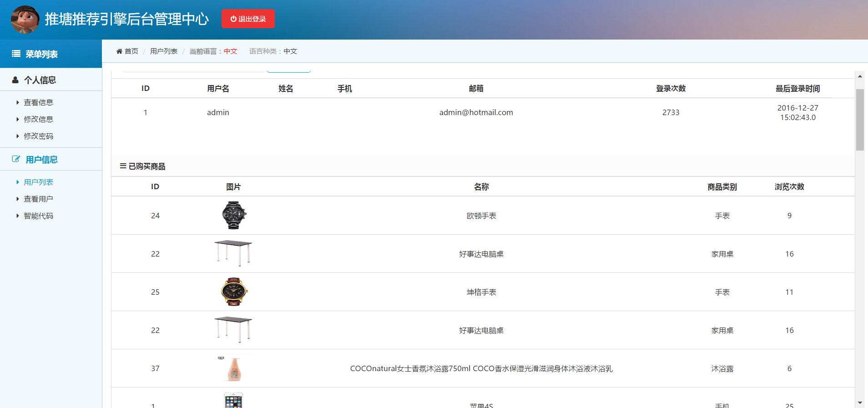
Task: Open 修改密码 in sidebar
Action: point(38,136)
